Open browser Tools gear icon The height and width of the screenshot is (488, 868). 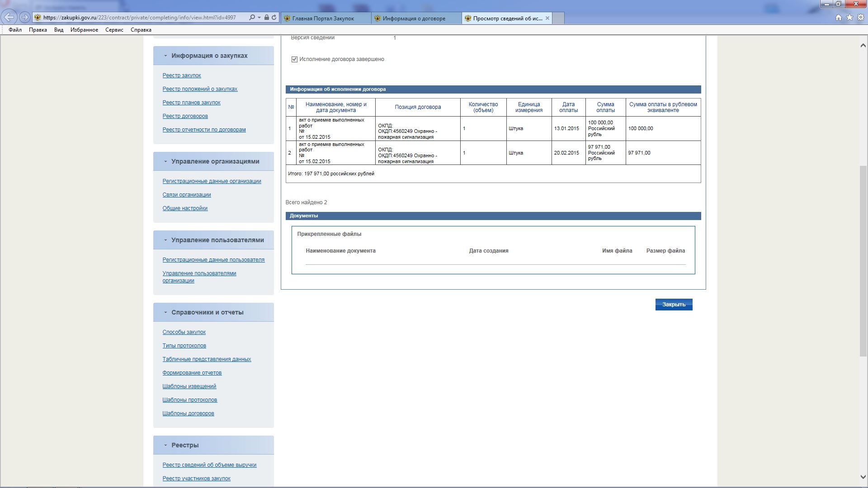861,18
